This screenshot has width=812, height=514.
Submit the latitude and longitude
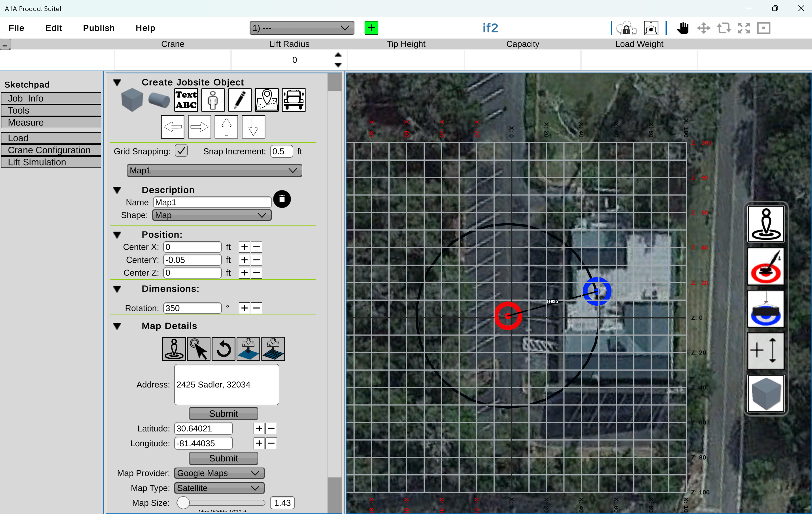pyautogui.click(x=223, y=458)
